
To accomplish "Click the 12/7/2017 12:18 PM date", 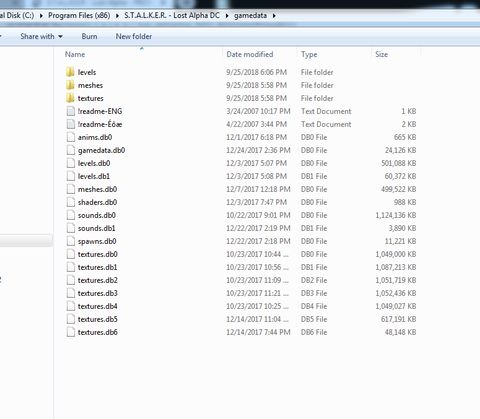I will coord(258,189).
